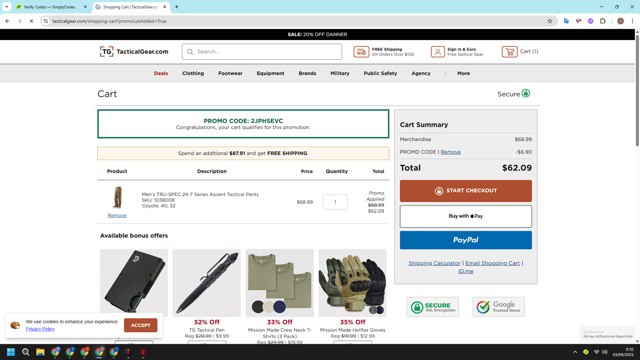Click Buy with Apple Pay button
This screenshot has height=360, width=640.
coord(466,216)
